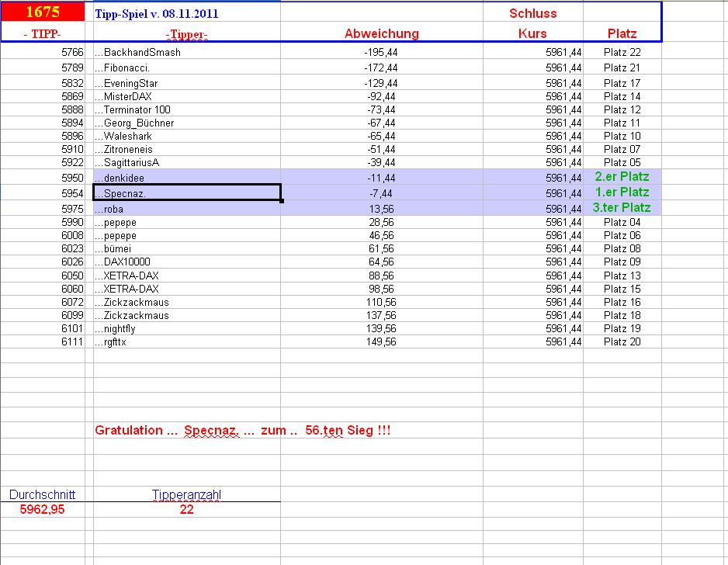This screenshot has height=565, width=728.
Task: Click the Tipperanzahl value 22
Action: point(186,509)
